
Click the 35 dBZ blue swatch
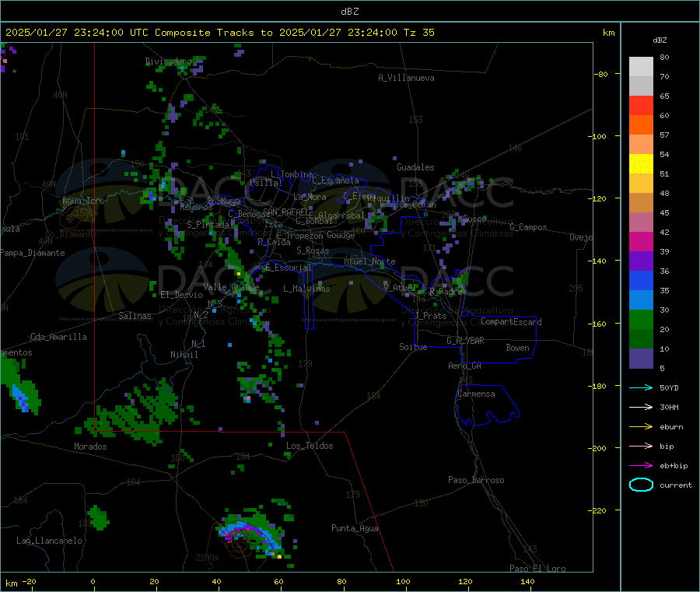(641, 280)
